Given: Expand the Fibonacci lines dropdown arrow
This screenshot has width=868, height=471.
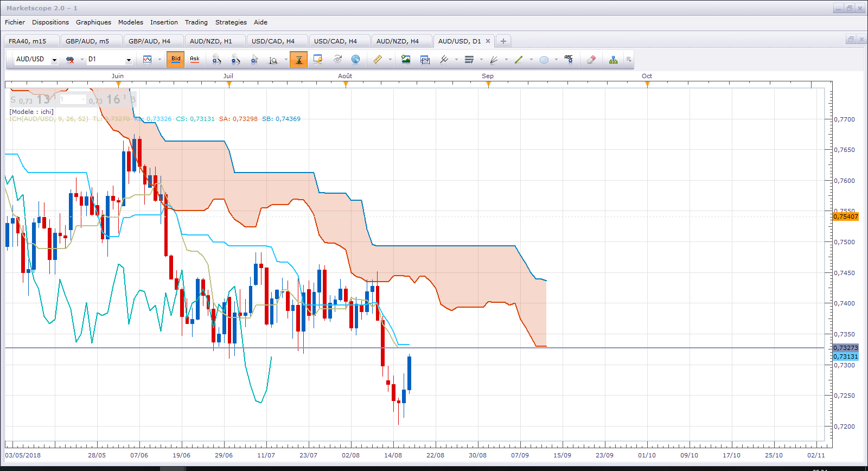Looking at the screenshot, I should (x=481, y=60).
